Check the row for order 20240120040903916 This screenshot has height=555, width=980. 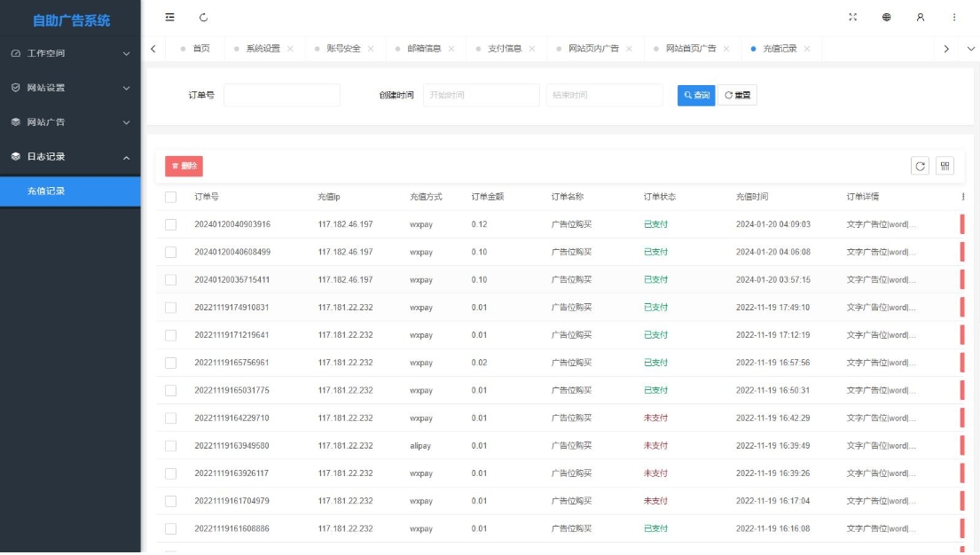(170, 224)
